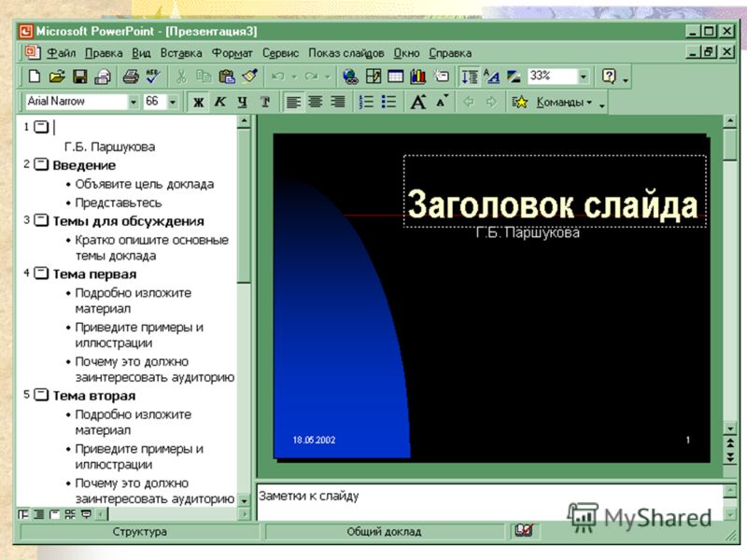Select the Тема первая outline heading

coord(94,273)
